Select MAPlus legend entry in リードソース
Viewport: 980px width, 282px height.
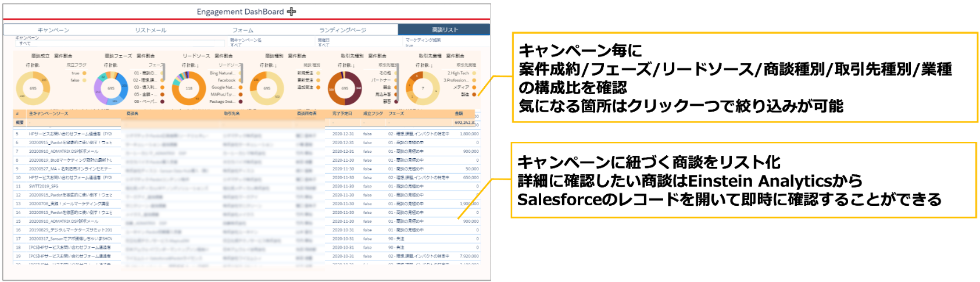227,94
